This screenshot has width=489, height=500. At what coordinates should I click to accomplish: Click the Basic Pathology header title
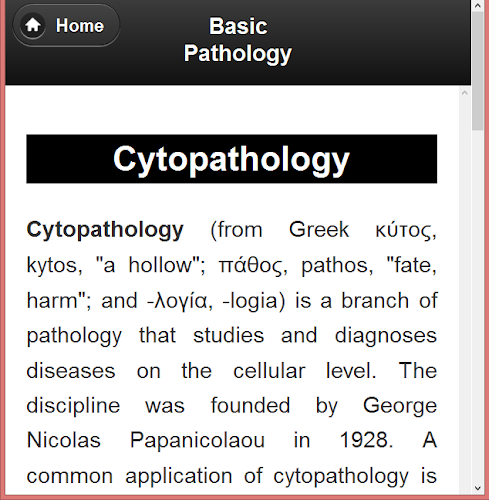coord(238,40)
